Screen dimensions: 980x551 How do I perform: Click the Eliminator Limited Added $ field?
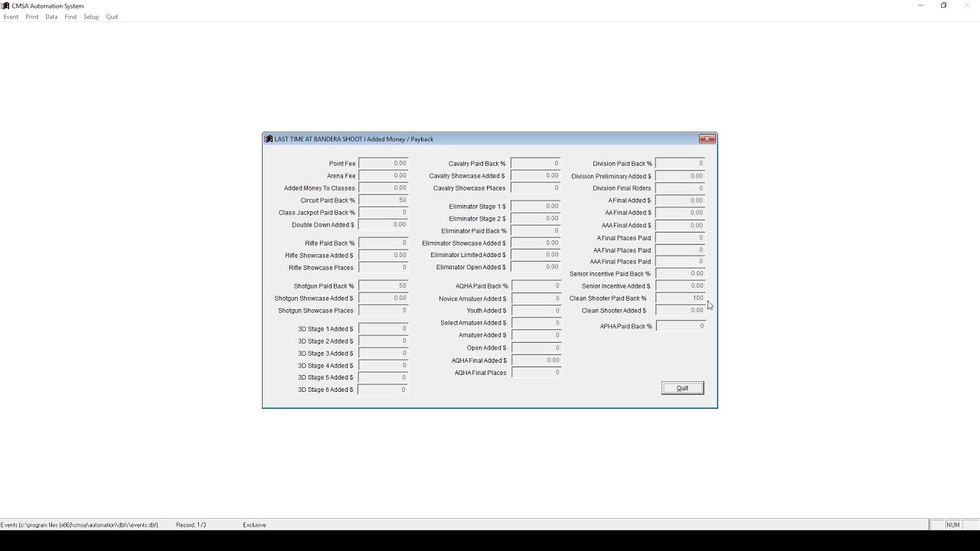[x=536, y=255]
